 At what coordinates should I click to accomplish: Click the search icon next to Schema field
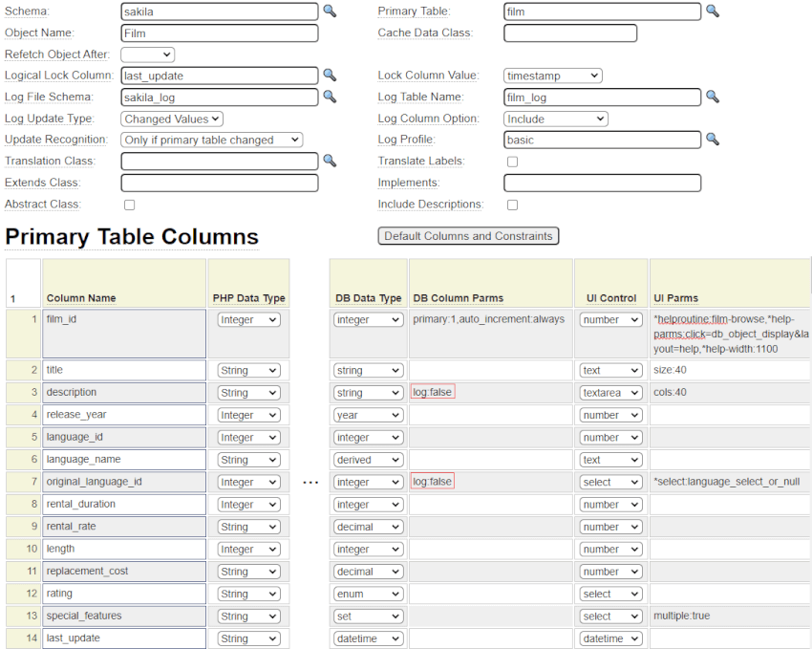pyautogui.click(x=330, y=11)
